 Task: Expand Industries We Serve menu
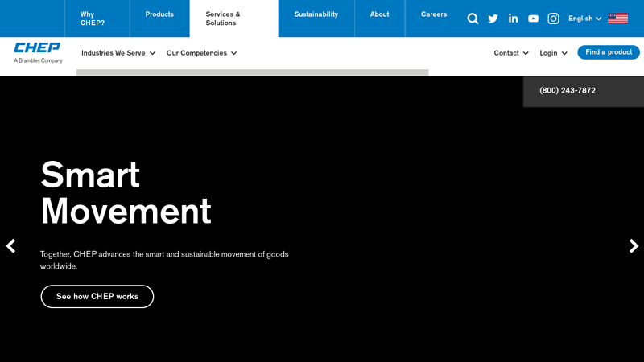click(118, 53)
